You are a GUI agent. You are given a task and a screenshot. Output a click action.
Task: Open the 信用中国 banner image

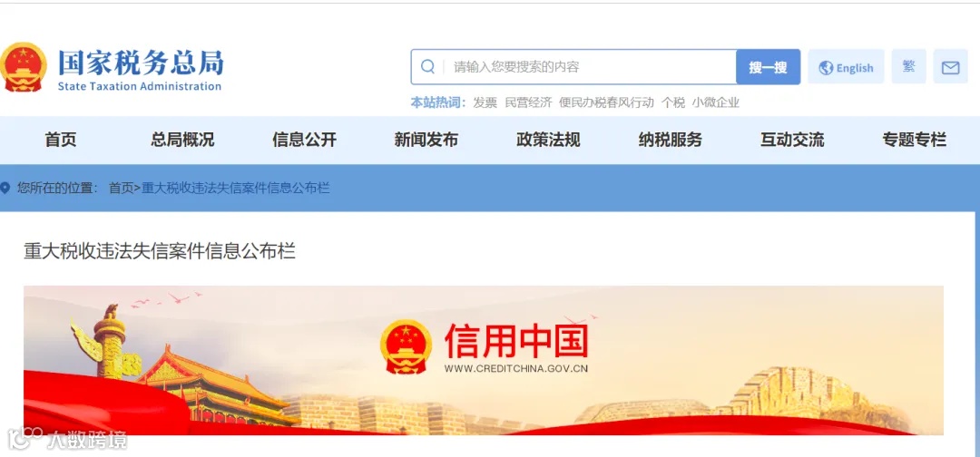[x=483, y=360]
